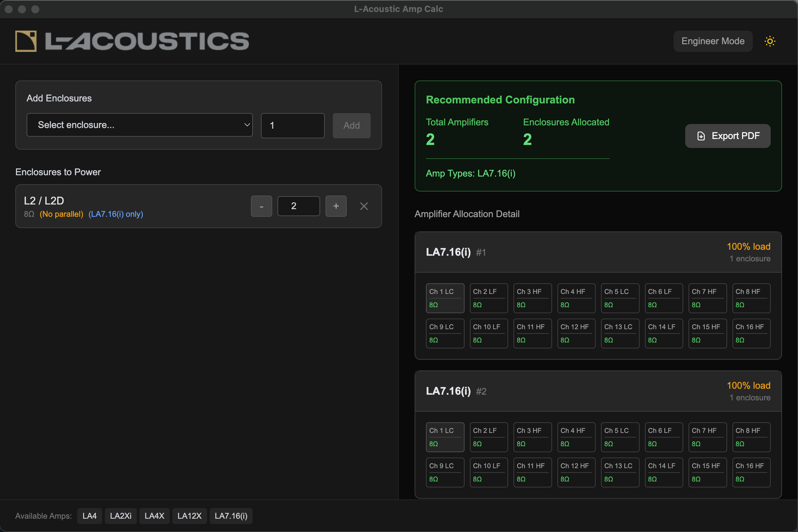
Task: Remove the L2 / L2D enclosure row
Action: 364,206
